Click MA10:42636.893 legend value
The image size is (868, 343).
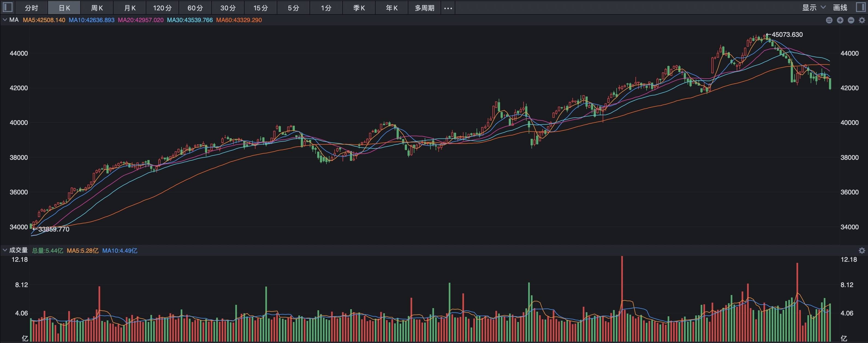point(91,20)
